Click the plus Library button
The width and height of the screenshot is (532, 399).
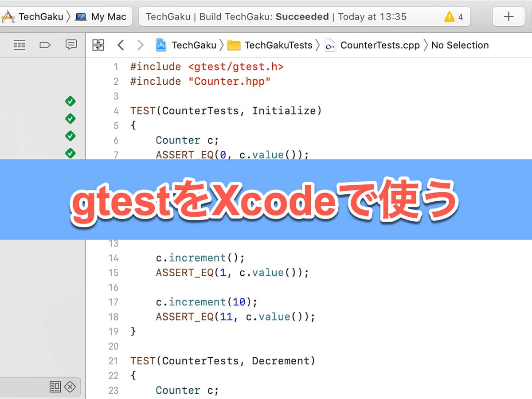(509, 17)
